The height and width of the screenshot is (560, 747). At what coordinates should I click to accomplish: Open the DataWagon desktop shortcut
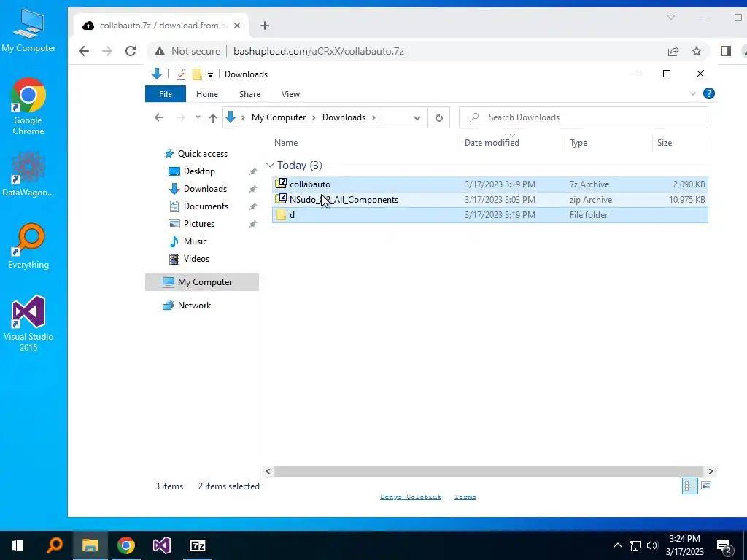pos(28,174)
